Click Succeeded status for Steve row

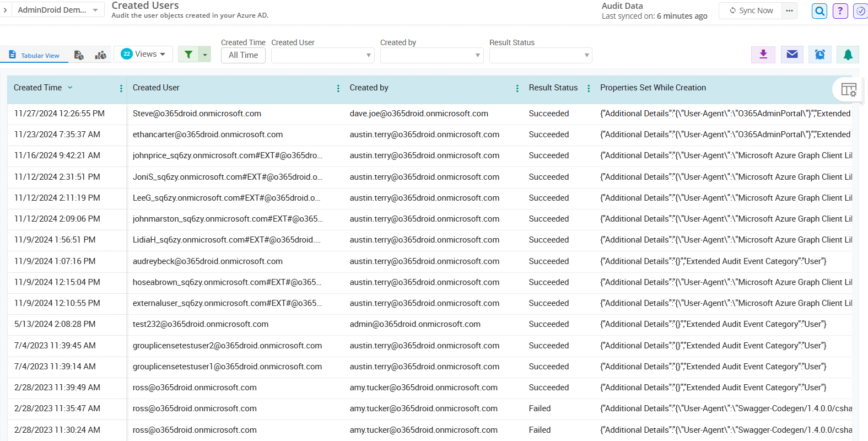[549, 114]
